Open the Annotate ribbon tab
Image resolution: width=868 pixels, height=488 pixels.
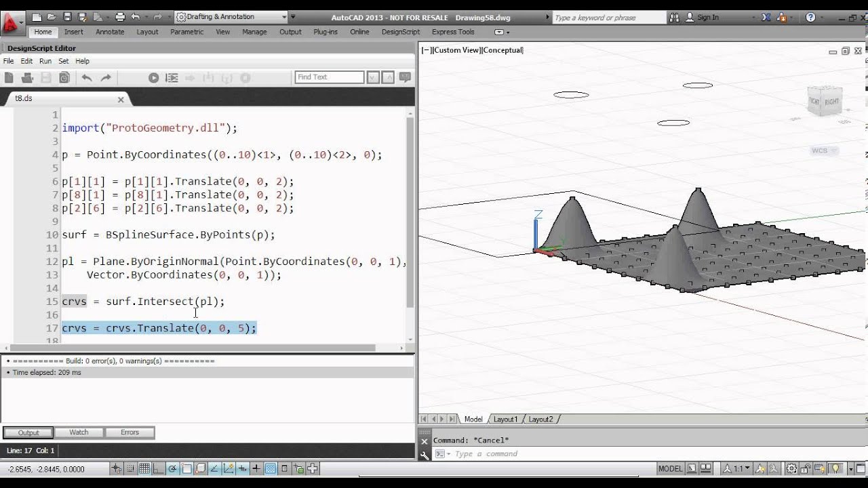[110, 32]
